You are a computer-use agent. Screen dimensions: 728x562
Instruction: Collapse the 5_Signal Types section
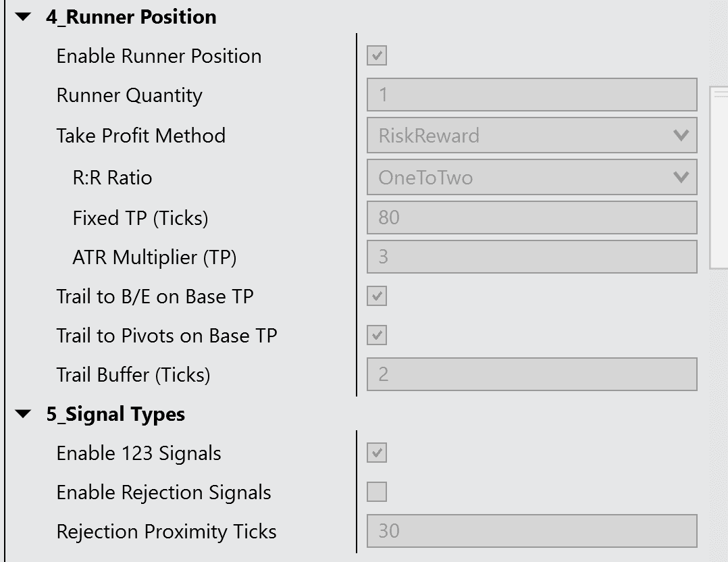tap(24, 414)
